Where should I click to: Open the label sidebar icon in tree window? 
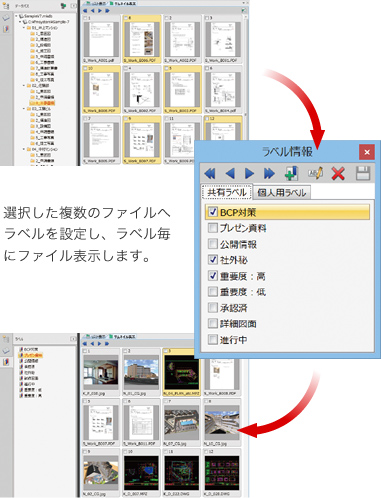point(6,29)
